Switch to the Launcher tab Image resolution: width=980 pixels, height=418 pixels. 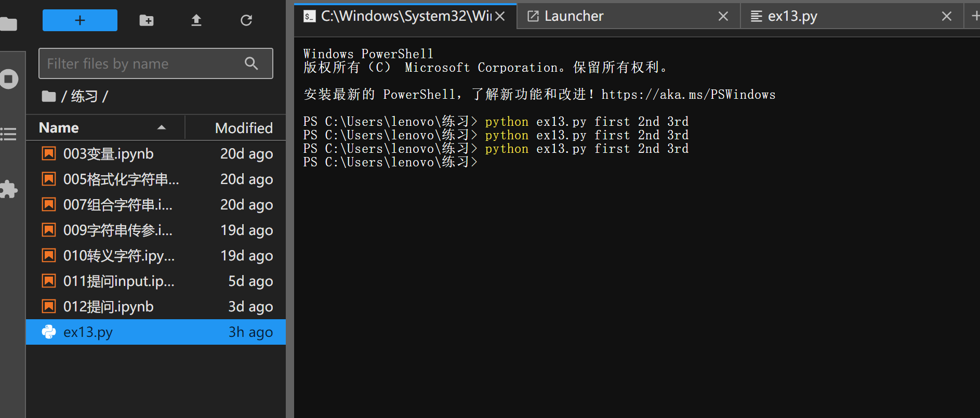(x=574, y=17)
